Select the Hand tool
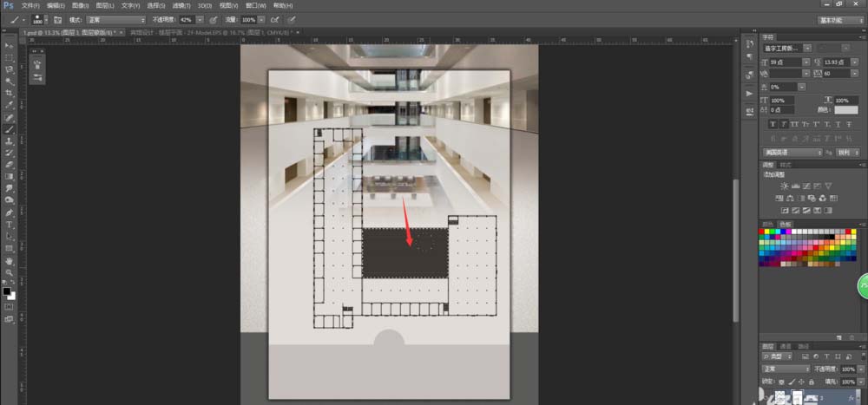The image size is (868, 405). [9, 260]
